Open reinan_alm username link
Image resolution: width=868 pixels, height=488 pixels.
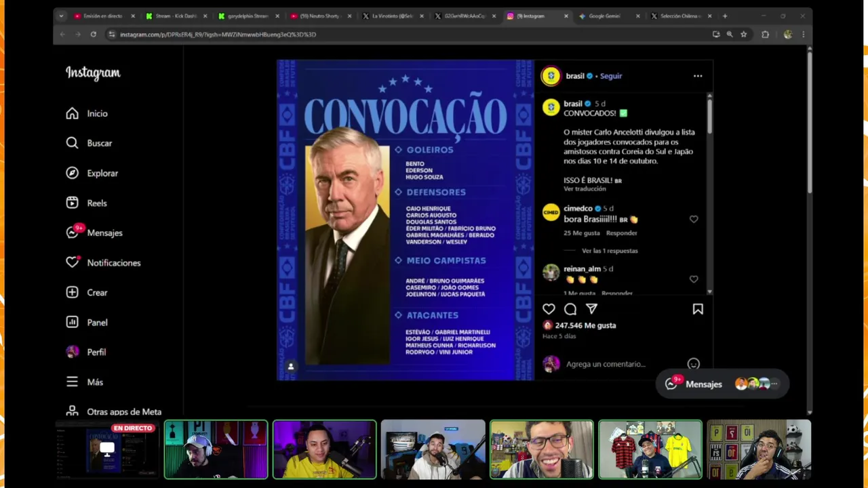(x=583, y=268)
